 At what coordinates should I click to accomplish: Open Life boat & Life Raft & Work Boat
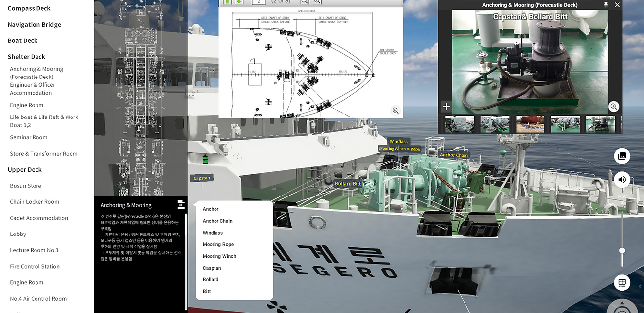(x=44, y=121)
